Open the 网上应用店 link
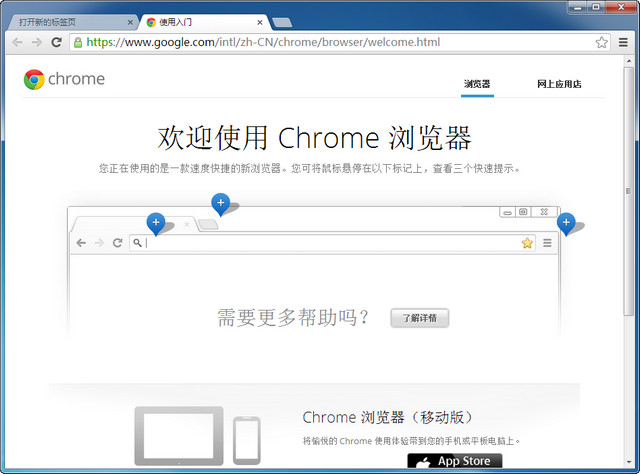The width and height of the screenshot is (640, 474). tap(558, 84)
